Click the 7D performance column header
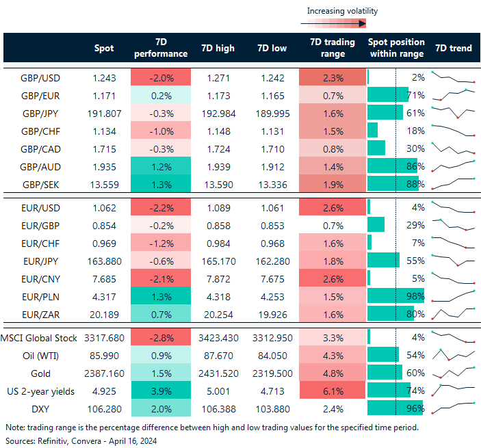Viewport: 481px width, 448px height. click(160, 48)
